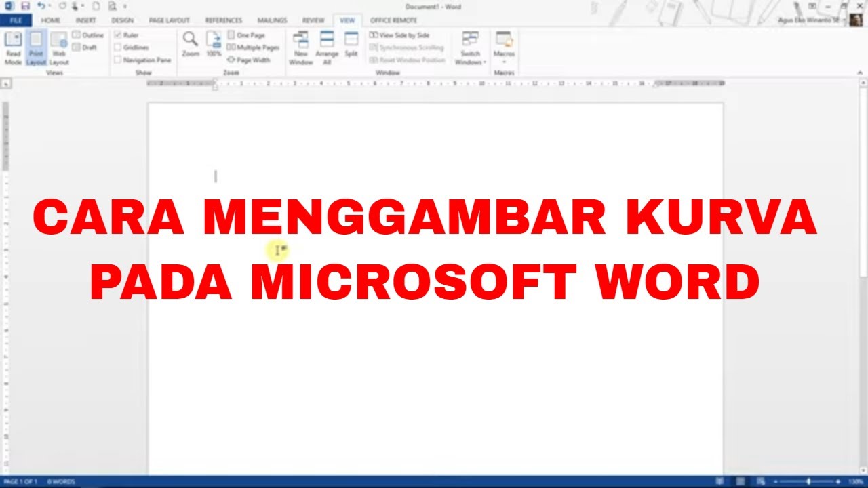Click the 130% zoom level in status bar
868x488 pixels.
point(856,481)
